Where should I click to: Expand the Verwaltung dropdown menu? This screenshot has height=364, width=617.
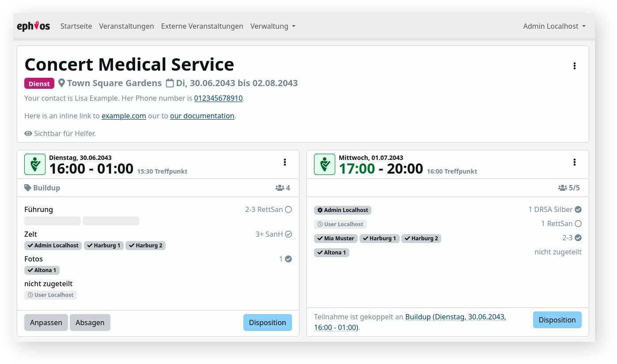point(273,26)
